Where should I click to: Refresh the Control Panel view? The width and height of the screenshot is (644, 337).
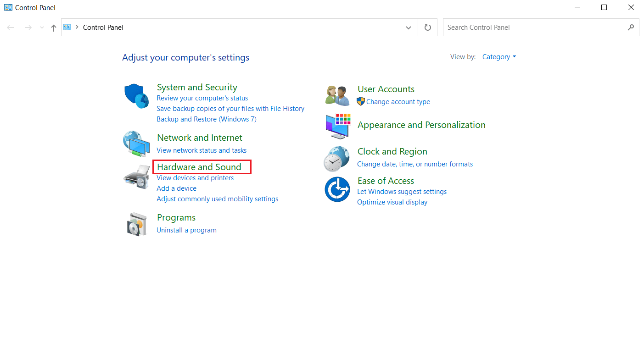tap(428, 28)
